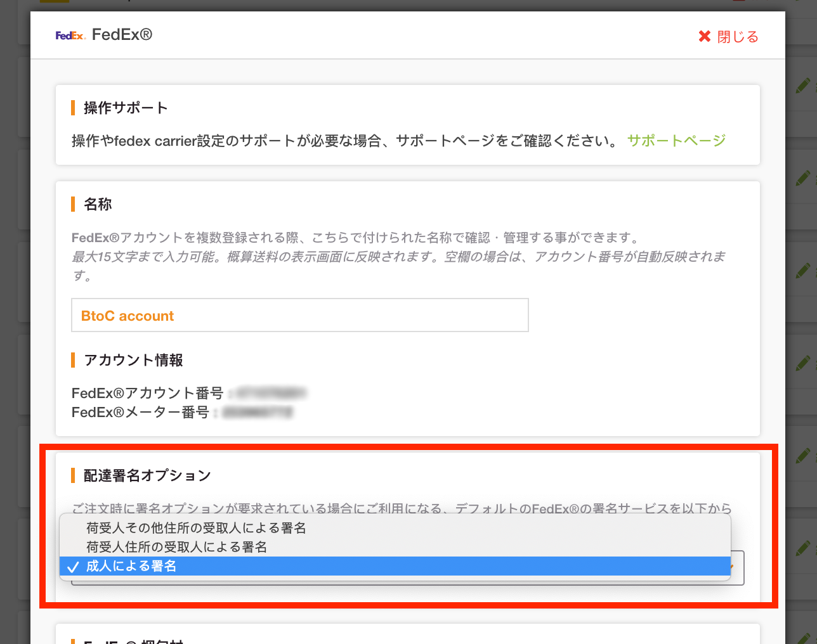This screenshot has height=644, width=817.
Task: Click the FedEx logo in dialog header
Action: (70, 35)
